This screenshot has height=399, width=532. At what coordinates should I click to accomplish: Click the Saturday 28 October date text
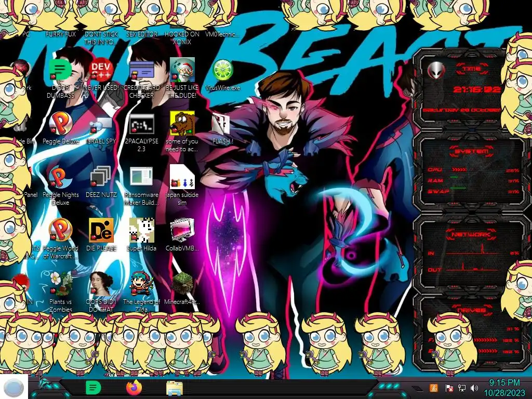(461, 110)
